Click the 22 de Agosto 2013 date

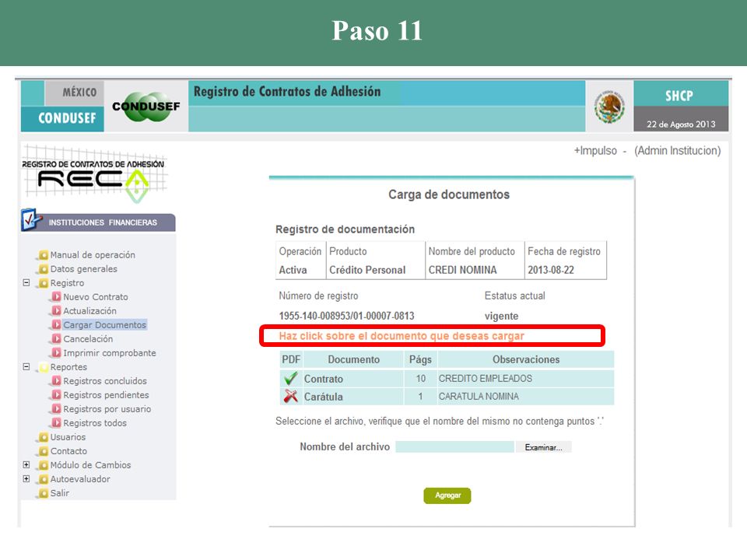click(681, 124)
